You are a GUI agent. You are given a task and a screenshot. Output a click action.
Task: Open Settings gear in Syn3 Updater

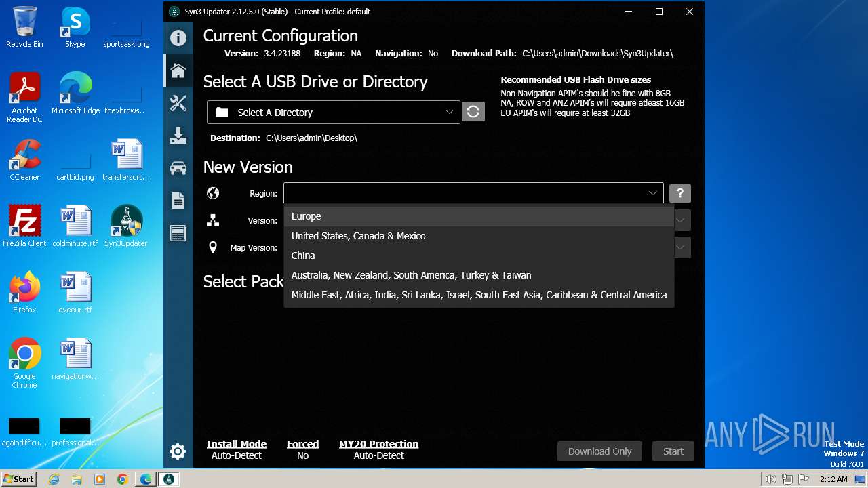178,451
